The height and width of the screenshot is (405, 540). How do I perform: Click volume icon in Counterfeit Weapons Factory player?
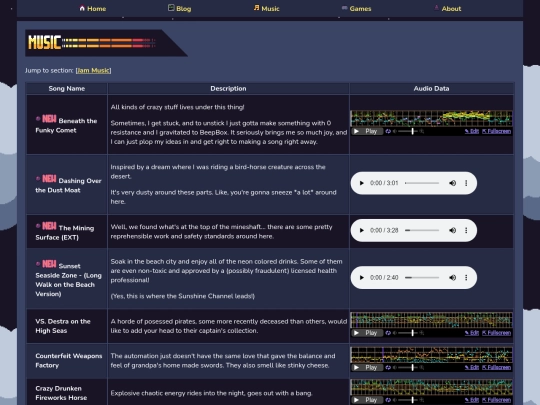coord(395,367)
